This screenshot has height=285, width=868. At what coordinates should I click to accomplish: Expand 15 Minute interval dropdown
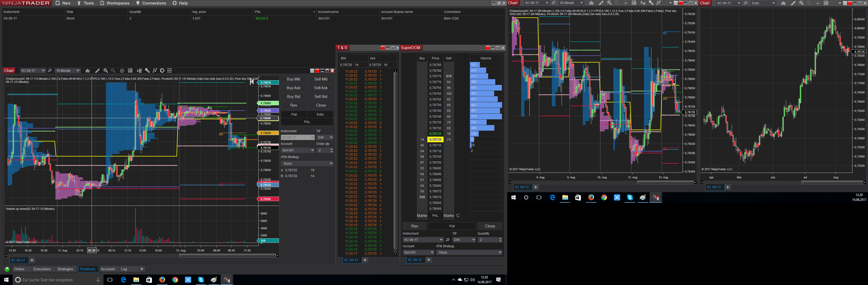pyautogui.click(x=68, y=71)
